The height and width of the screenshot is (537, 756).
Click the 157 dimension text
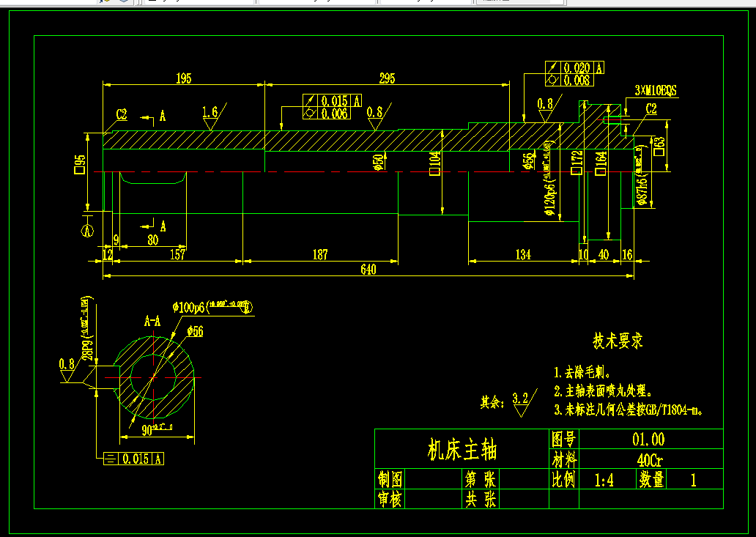click(x=177, y=254)
